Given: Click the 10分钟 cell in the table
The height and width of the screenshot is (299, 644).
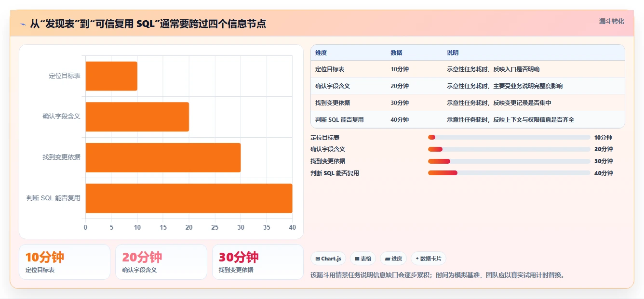Looking at the screenshot, I should [x=400, y=69].
